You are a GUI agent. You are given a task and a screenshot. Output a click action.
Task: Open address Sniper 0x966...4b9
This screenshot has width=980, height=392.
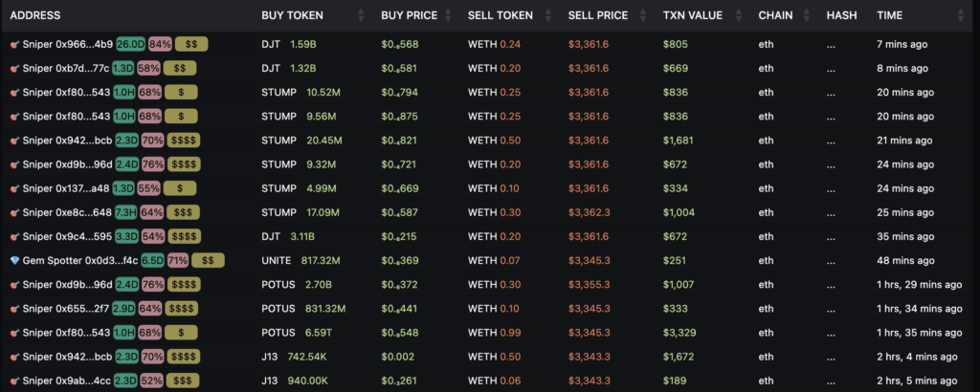tap(67, 44)
